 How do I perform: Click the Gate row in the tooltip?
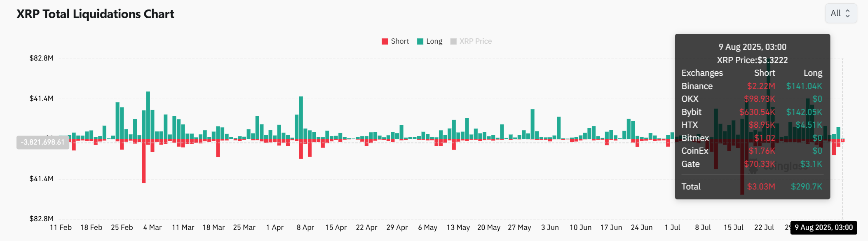[x=752, y=164]
